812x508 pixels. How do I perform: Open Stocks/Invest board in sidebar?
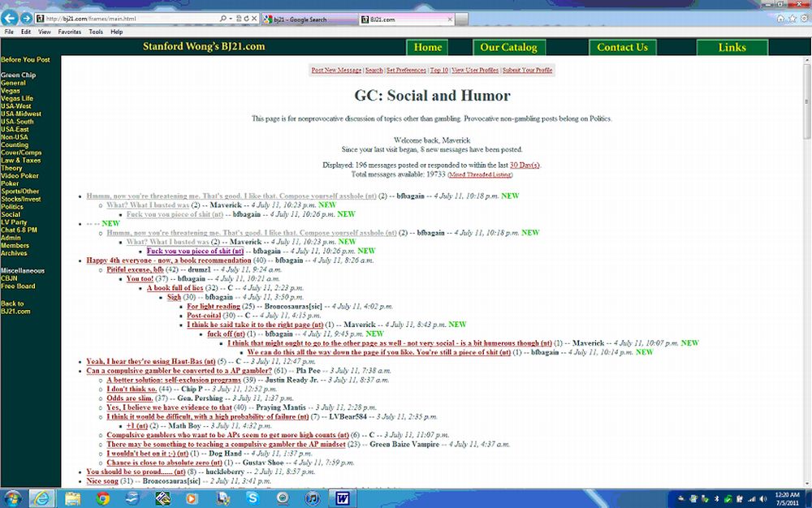[x=21, y=199]
